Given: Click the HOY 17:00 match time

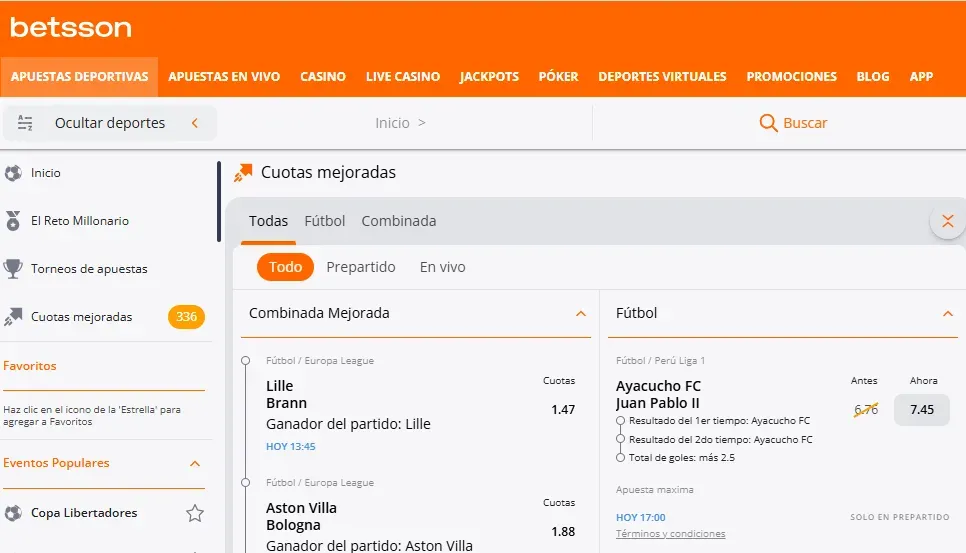Looking at the screenshot, I should [x=641, y=517].
